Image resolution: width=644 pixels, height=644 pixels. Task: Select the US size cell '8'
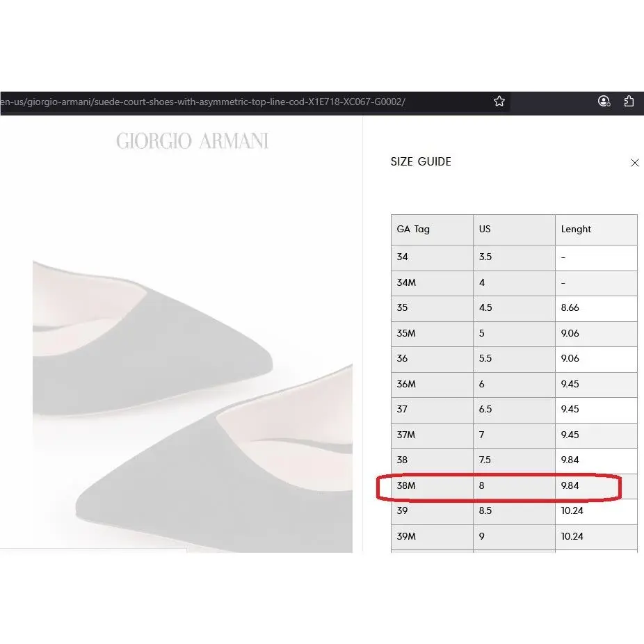tap(514, 486)
